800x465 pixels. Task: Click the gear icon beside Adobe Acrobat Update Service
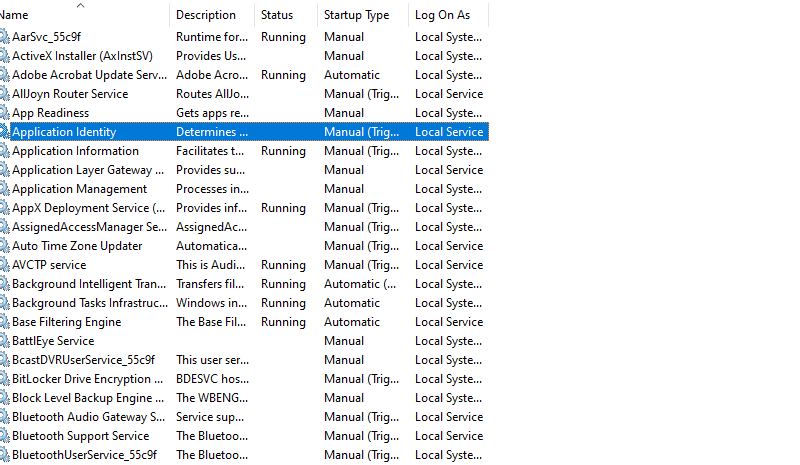4,75
